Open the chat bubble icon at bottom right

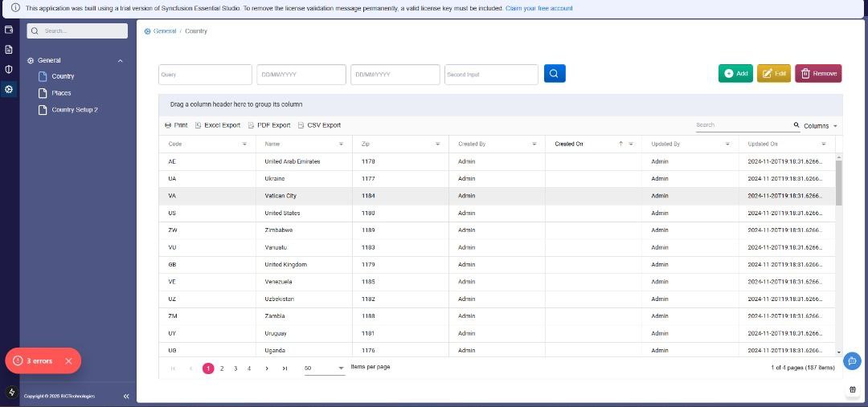tap(852, 361)
